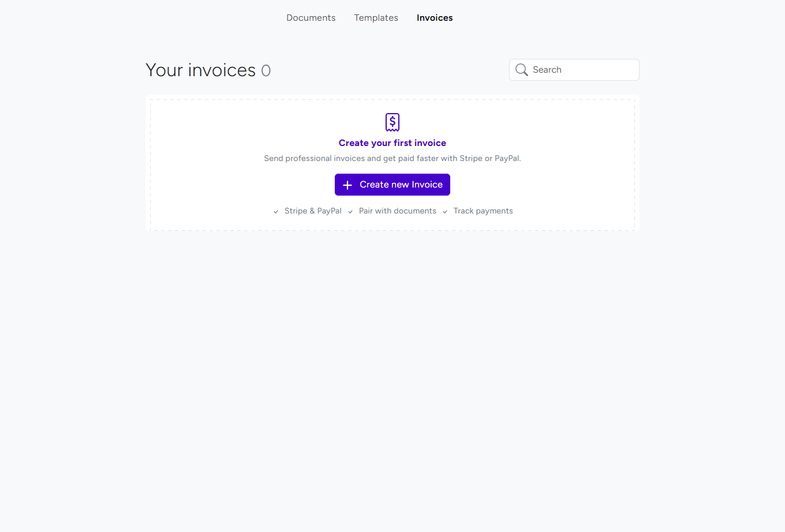Open Create your first invoice link

[392, 143]
